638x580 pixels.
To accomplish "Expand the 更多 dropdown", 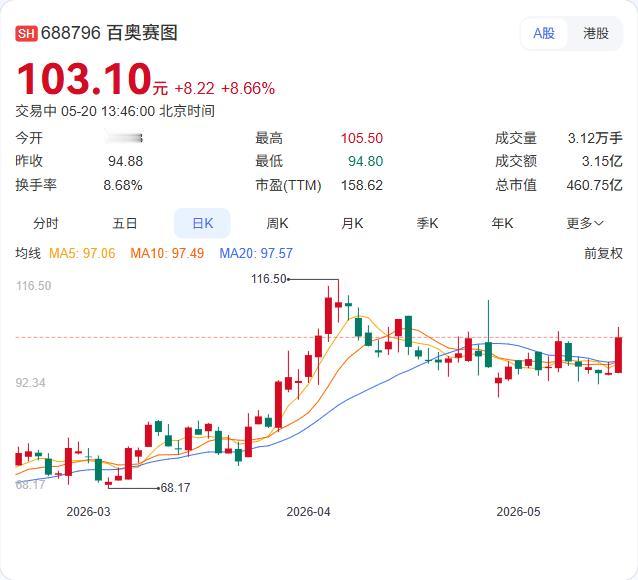I will (585, 223).
